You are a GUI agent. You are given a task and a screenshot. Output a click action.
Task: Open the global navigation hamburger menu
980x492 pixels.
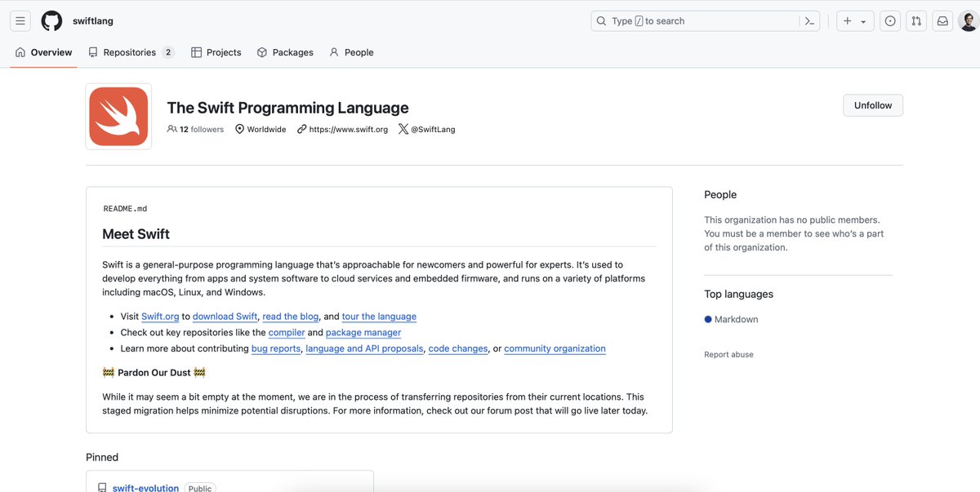click(x=20, y=20)
